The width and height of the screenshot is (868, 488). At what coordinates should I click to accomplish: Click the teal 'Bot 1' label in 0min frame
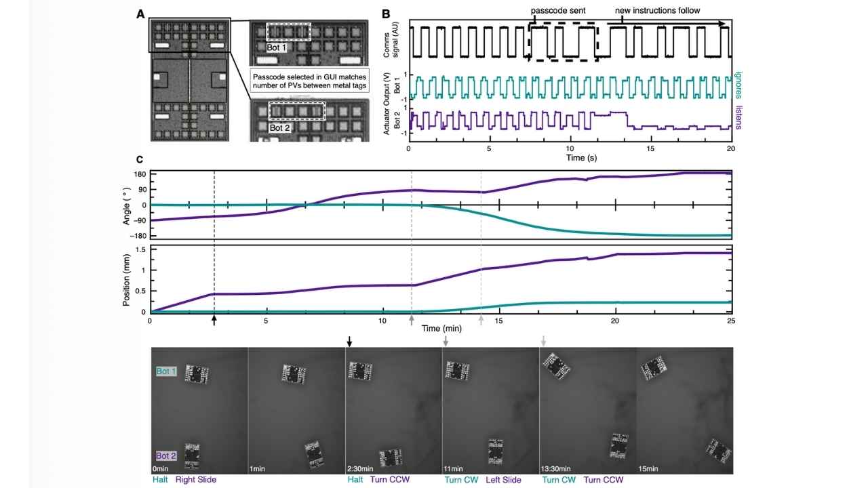tap(166, 371)
